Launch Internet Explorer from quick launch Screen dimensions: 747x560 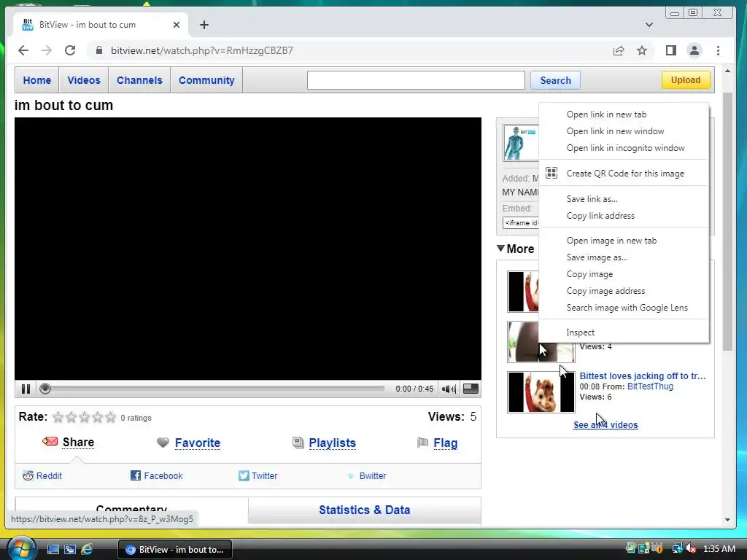point(87,550)
